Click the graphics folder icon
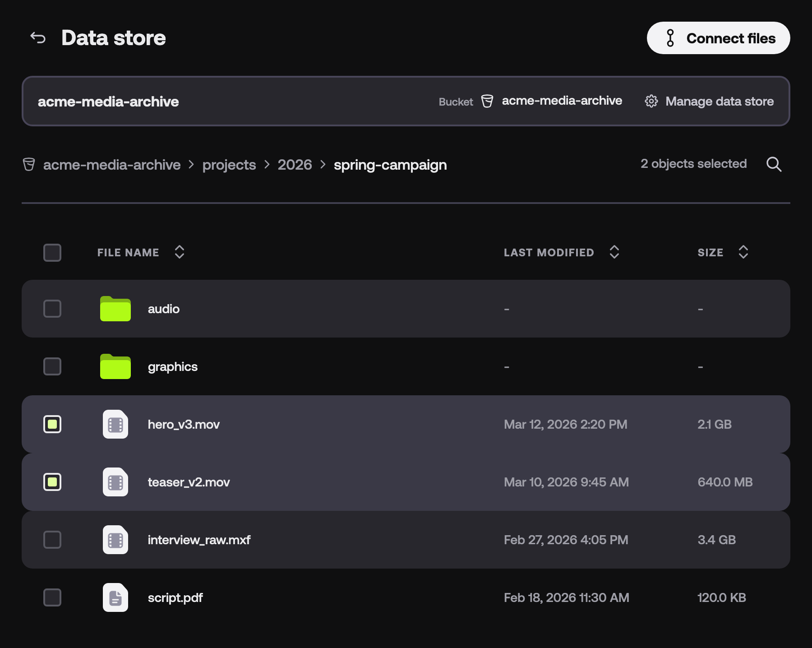The height and width of the screenshot is (648, 812). 115,366
